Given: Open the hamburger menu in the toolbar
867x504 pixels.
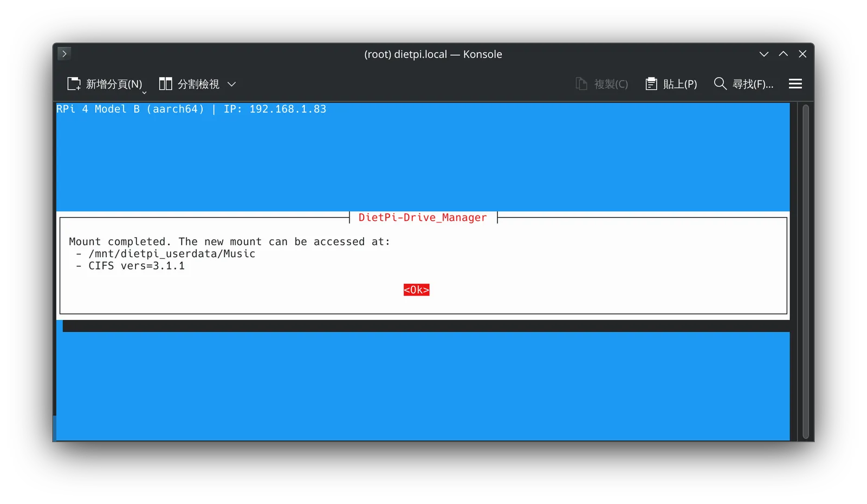Looking at the screenshot, I should click(795, 83).
